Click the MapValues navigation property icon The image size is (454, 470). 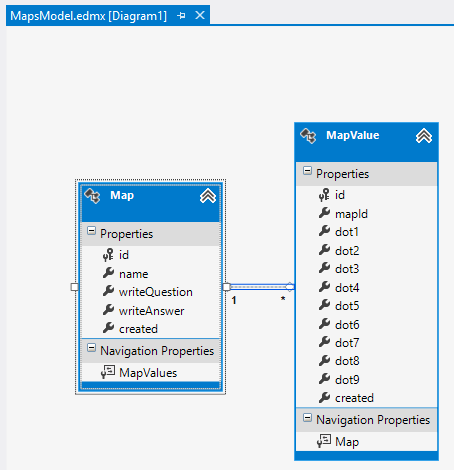108,372
